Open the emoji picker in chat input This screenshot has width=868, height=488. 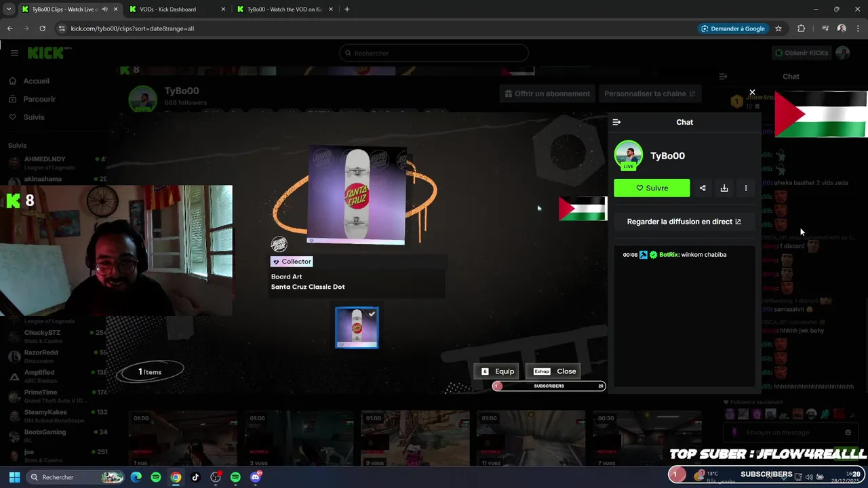point(848,432)
